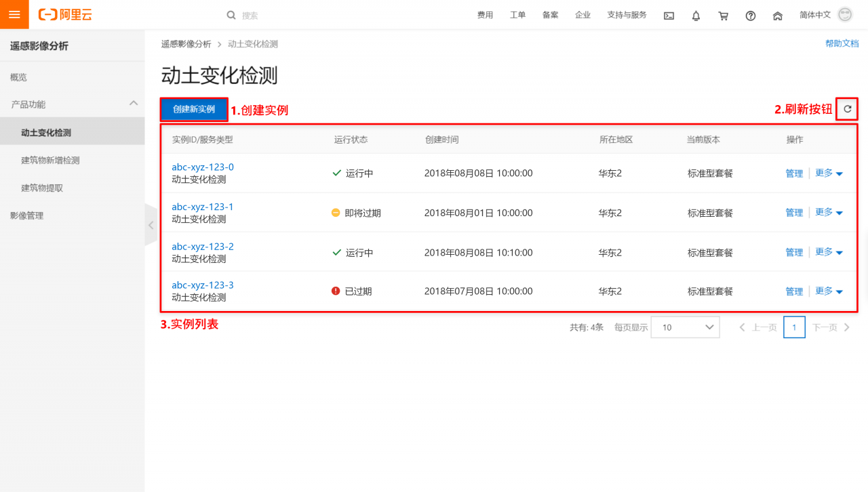Open 更多 dropdown for abc-xyz-123-0
This screenshot has width=868, height=492.
coord(829,173)
